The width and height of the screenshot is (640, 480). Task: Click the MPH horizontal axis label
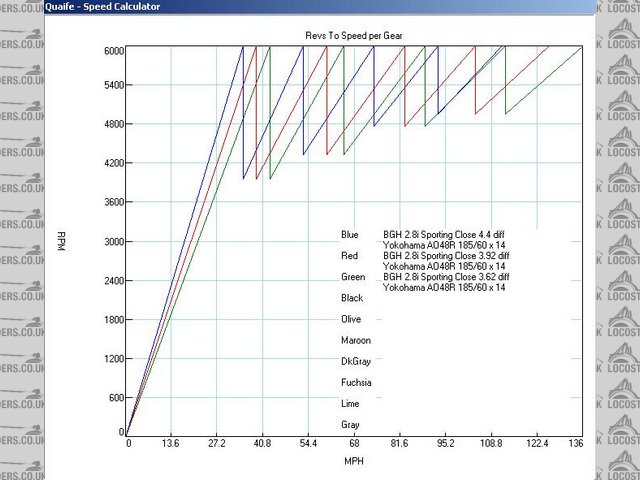click(x=352, y=461)
